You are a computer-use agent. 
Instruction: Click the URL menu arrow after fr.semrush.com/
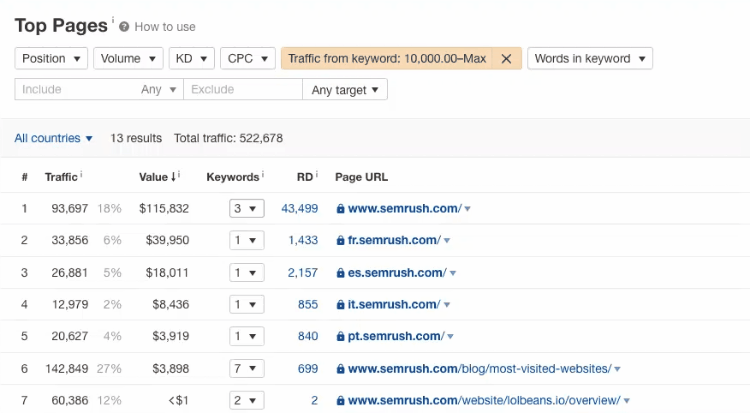tap(447, 241)
